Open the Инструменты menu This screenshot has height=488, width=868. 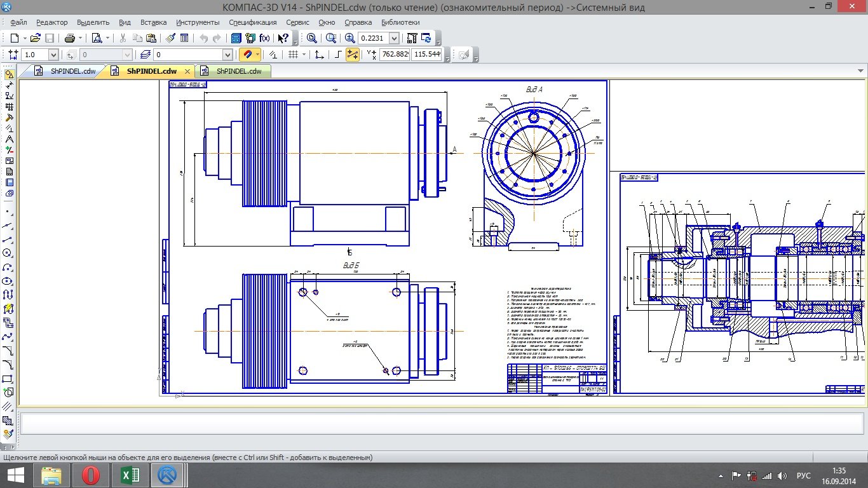(x=198, y=22)
